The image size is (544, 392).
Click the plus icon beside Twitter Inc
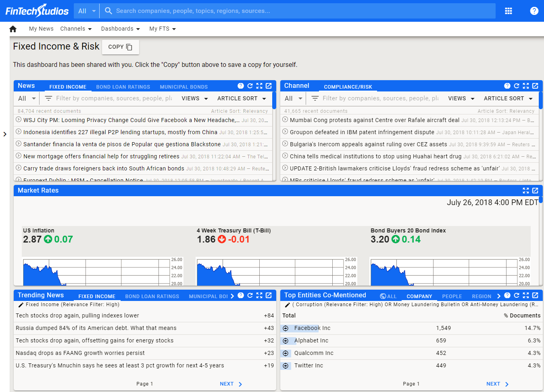[286, 366]
